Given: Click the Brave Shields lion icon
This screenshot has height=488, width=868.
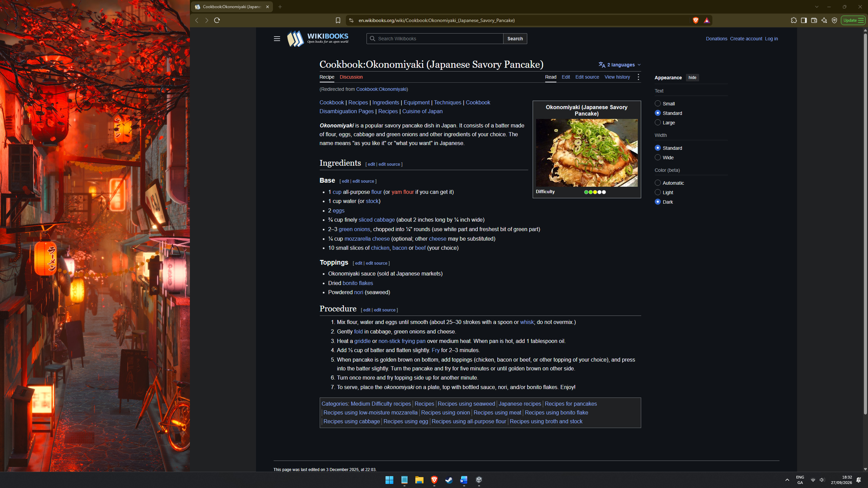Looking at the screenshot, I should [x=695, y=20].
